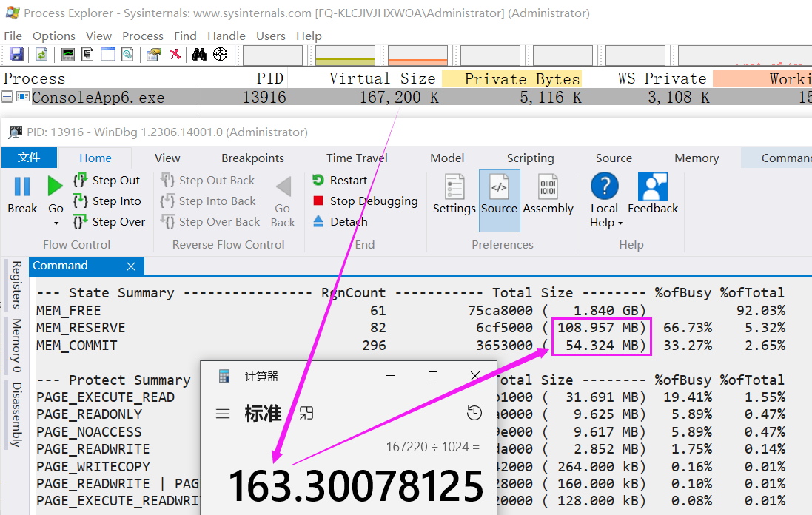Open System Information graph icon in Process Explorer
This screenshot has width=812, height=515.
click(x=68, y=54)
